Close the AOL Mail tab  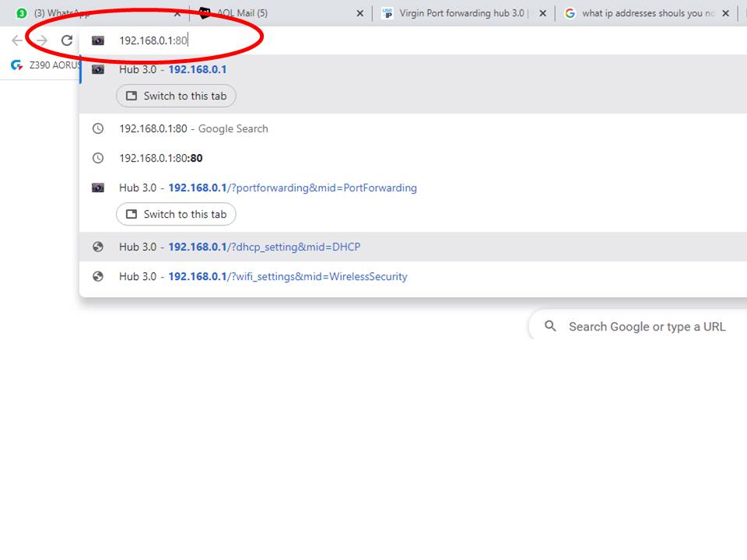[359, 13]
